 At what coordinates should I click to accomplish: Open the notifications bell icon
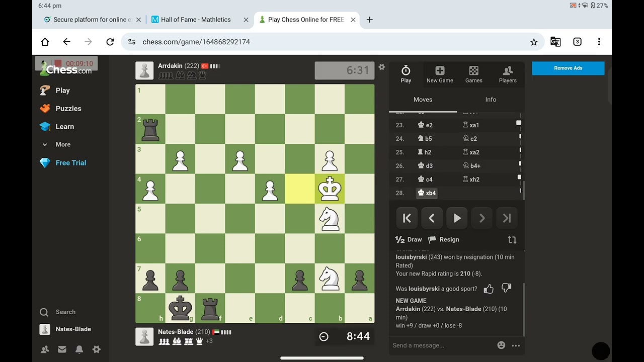click(x=79, y=349)
